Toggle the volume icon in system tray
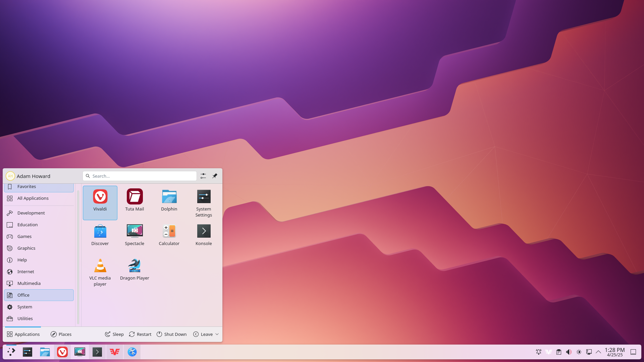 [569, 352]
